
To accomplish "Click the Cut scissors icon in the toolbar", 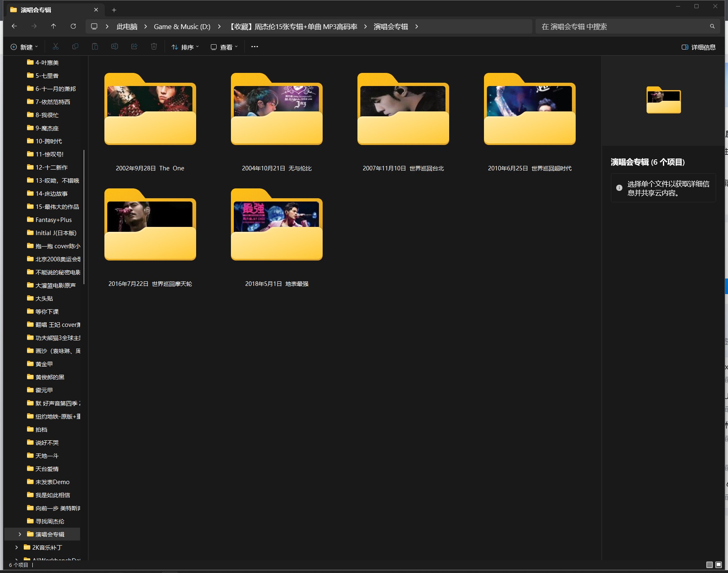I will (x=56, y=47).
